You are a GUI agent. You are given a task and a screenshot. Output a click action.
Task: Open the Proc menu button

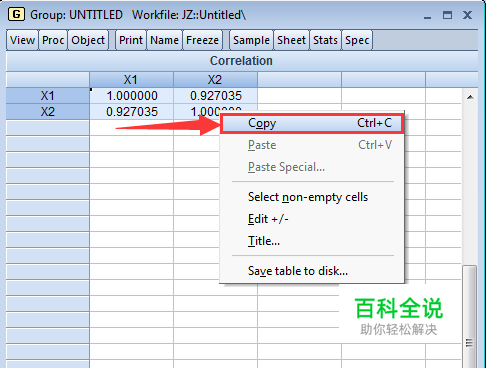[x=53, y=40]
